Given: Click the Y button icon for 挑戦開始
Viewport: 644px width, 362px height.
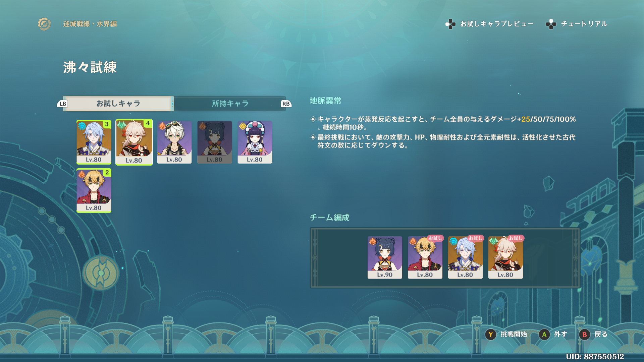Looking at the screenshot, I should click(490, 334).
